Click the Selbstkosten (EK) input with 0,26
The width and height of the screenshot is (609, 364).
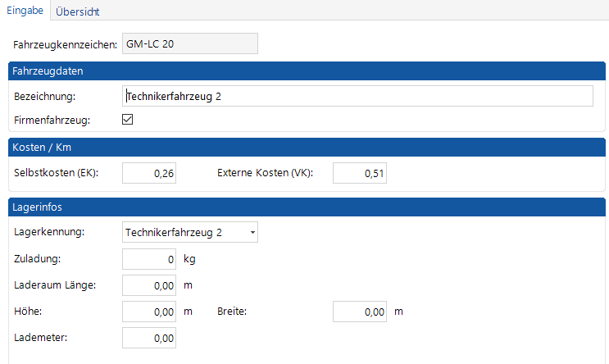tap(149, 173)
